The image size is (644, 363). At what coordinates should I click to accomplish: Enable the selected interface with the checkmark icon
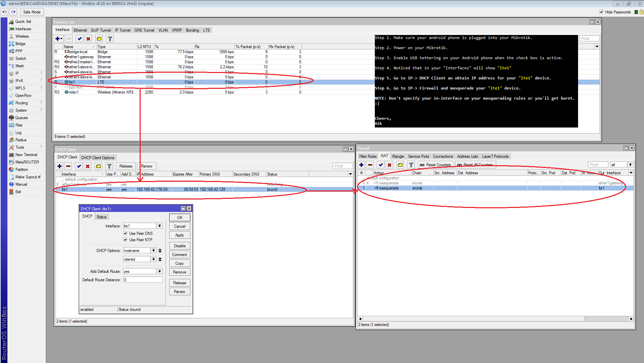pyautogui.click(x=79, y=38)
